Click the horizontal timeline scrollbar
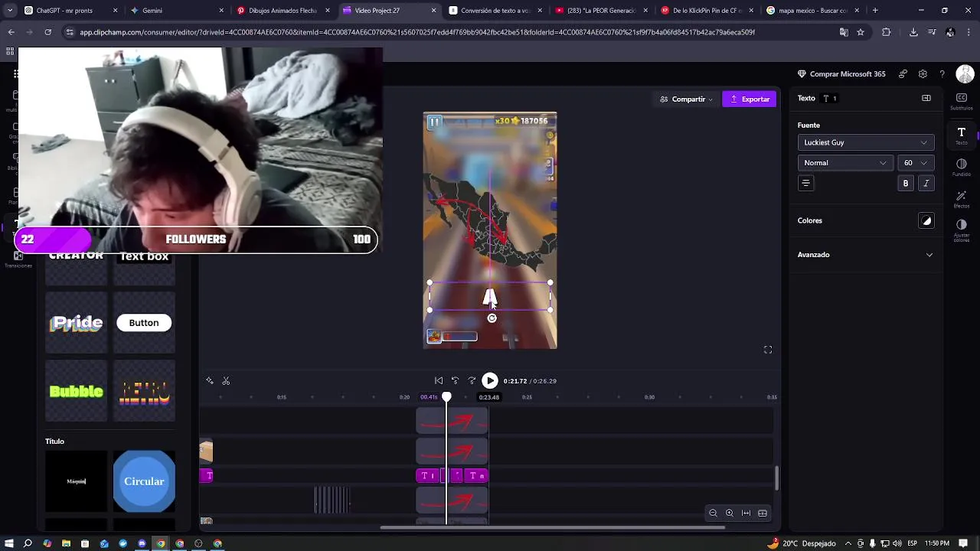Viewport: 980px width, 551px height. [x=553, y=527]
